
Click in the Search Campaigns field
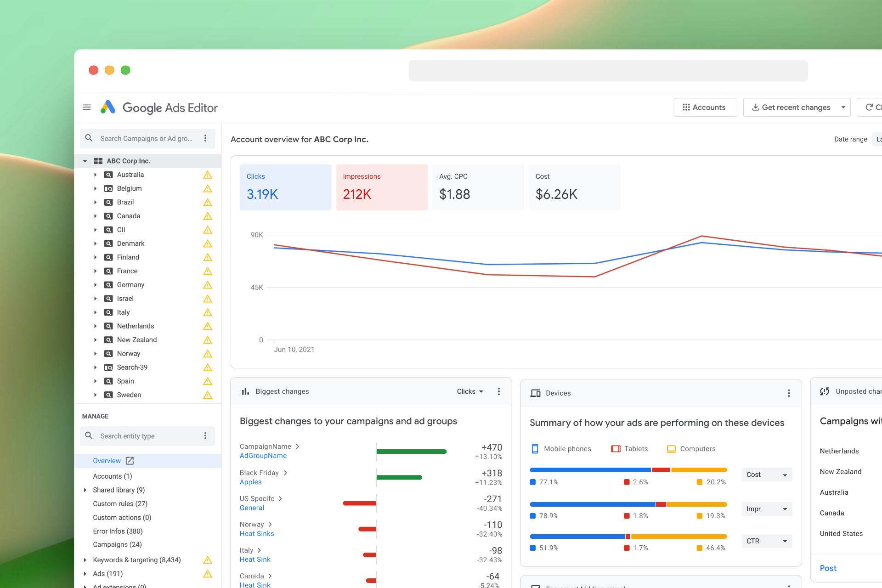click(x=146, y=138)
